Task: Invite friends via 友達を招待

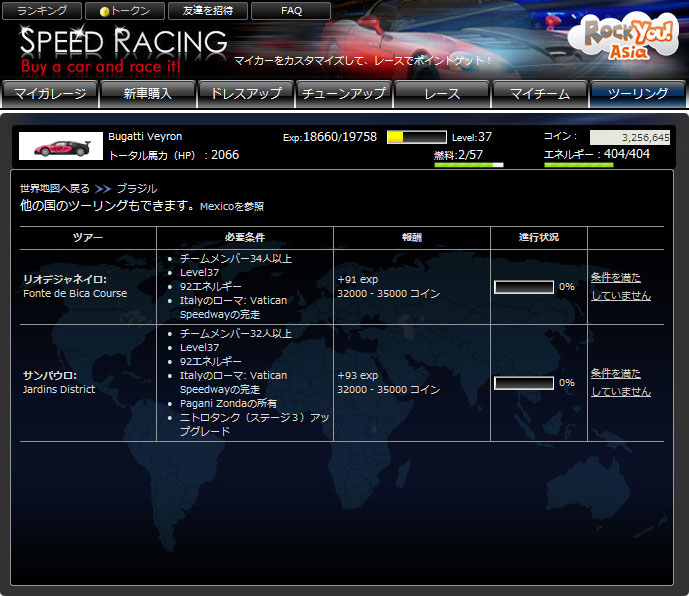Action: coord(208,11)
